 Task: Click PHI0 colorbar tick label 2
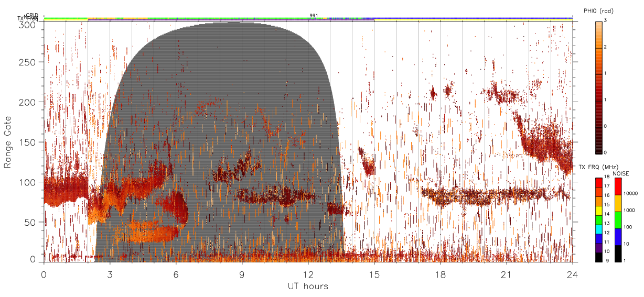click(x=605, y=47)
